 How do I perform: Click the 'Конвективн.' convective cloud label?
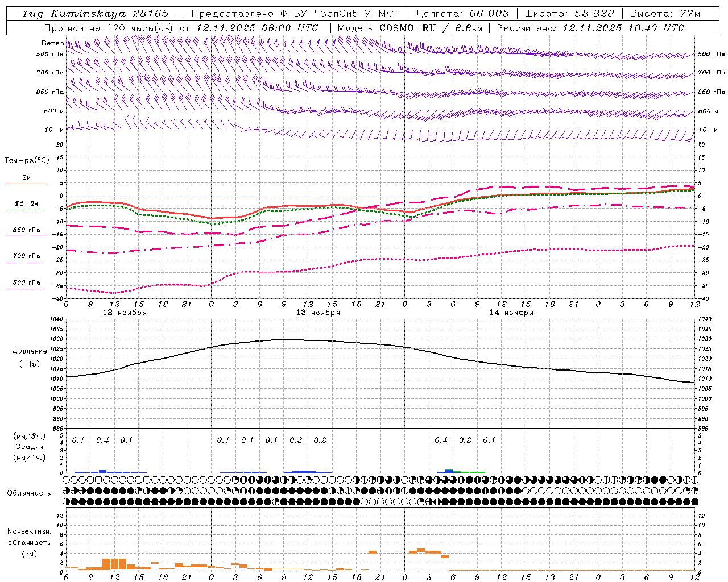pos(29,531)
